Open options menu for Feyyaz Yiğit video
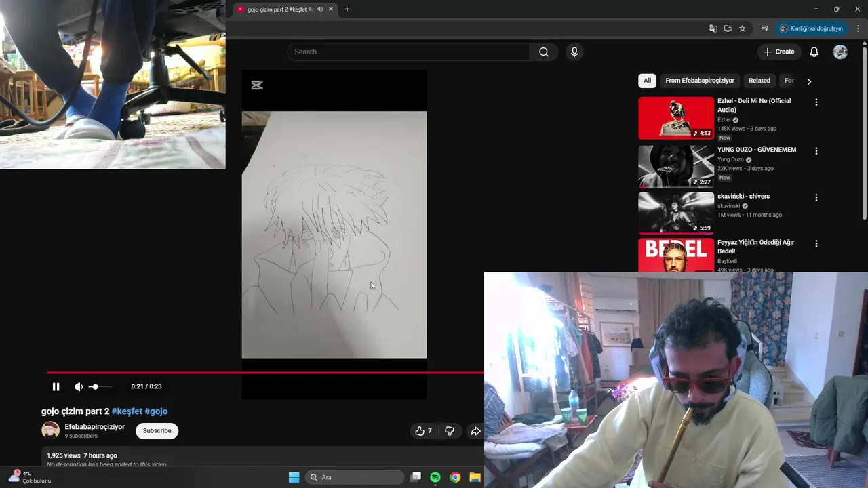The width and height of the screenshot is (868, 488). click(x=816, y=243)
